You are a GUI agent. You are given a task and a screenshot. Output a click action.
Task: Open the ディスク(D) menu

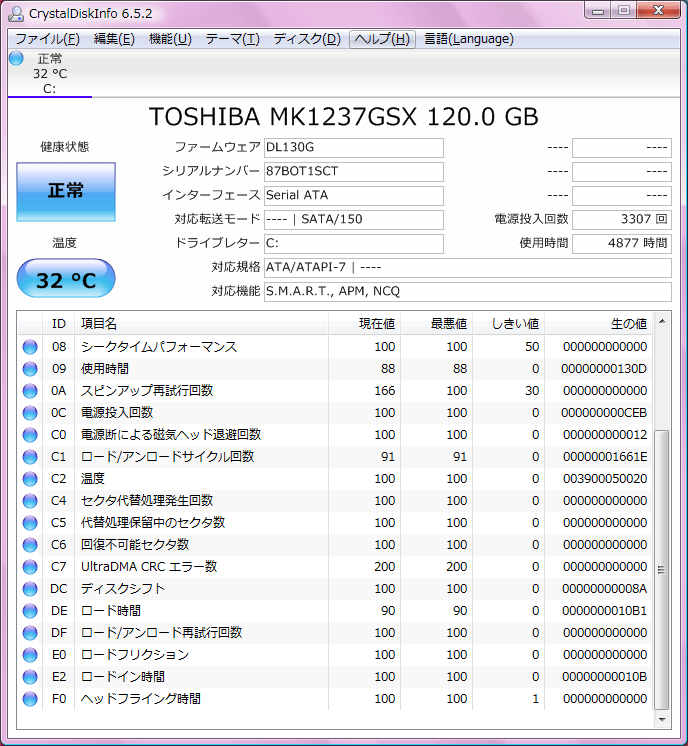(307, 39)
